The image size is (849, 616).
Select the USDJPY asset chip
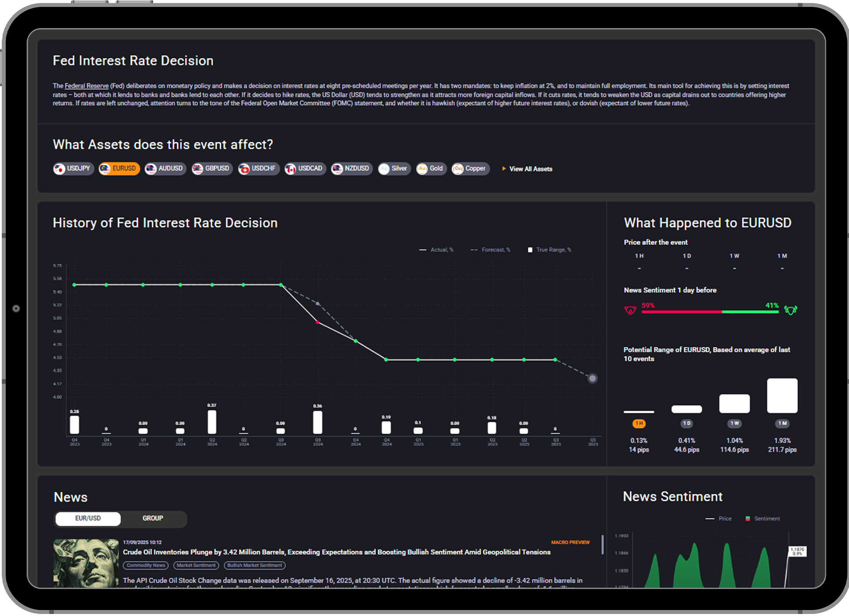click(x=73, y=168)
